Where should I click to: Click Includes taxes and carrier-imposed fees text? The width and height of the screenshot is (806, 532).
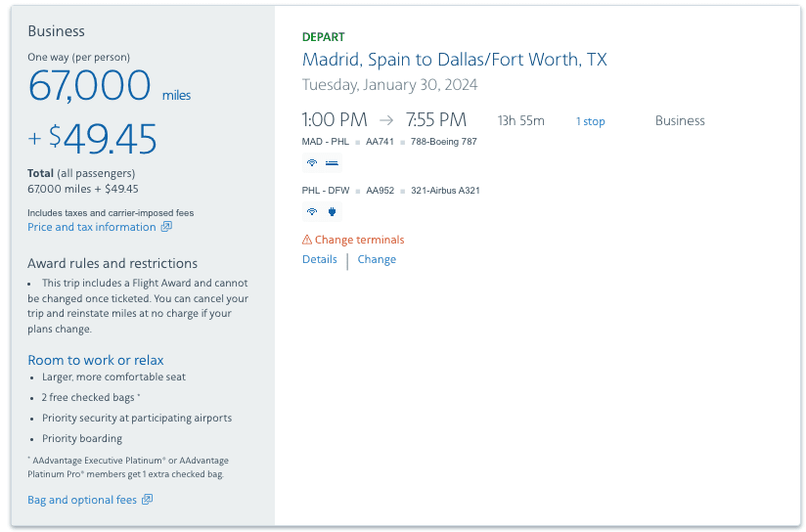coord(111,213)
